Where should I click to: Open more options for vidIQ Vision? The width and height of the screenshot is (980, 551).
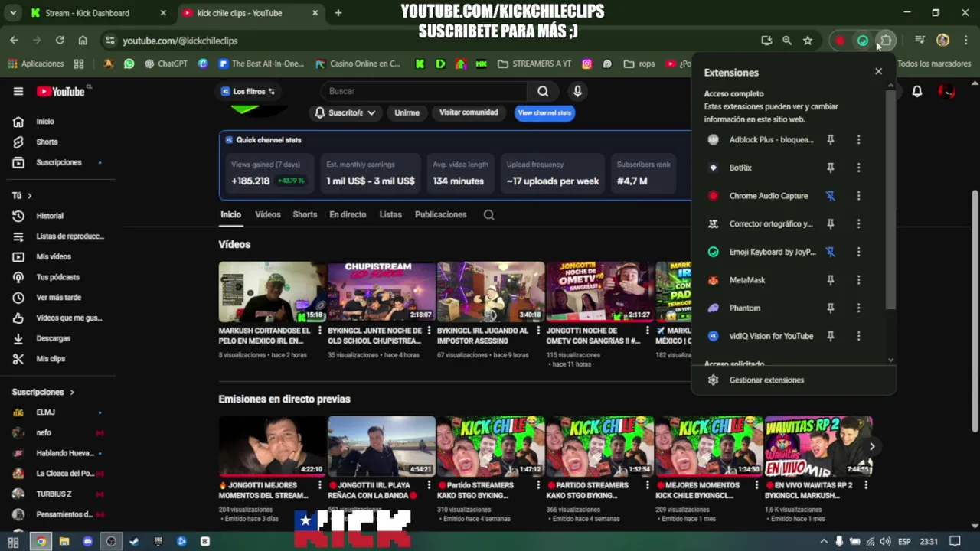point(858,336)
